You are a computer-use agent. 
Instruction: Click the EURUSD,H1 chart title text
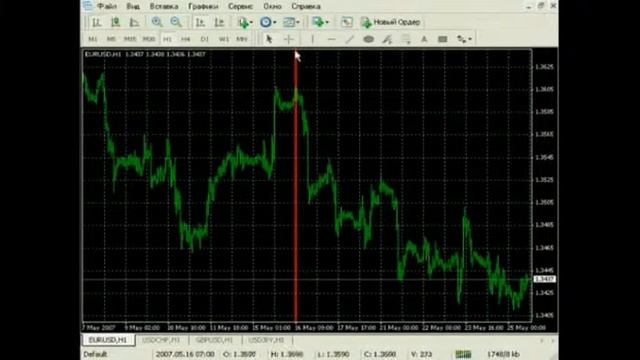(103, 54)
